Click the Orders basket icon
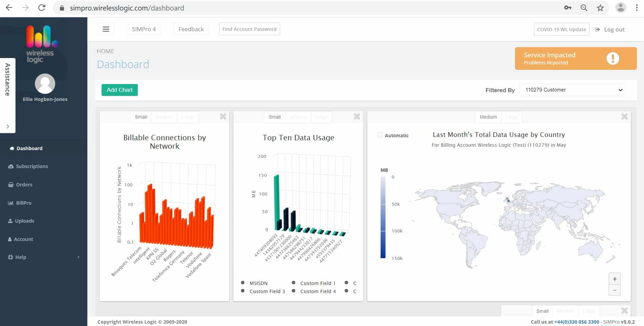This screenshot has width=644, height=326. (x=11, y=185)
